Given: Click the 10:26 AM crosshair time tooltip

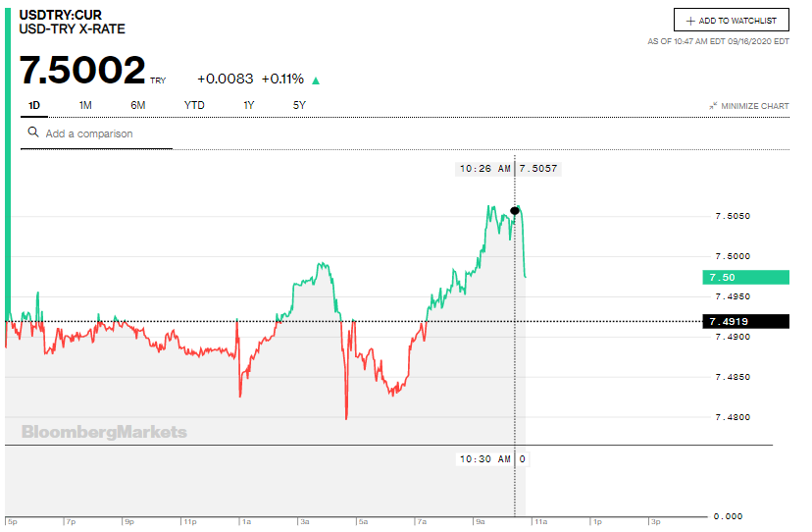Looking at the screenshot, I should [484, 169].
